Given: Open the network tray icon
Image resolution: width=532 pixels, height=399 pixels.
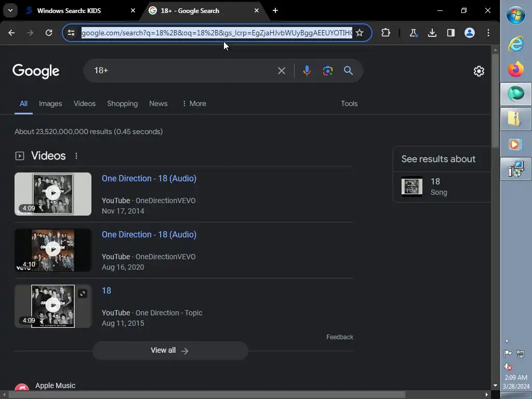Looking at the screenshot, I should tap(521, 354).
